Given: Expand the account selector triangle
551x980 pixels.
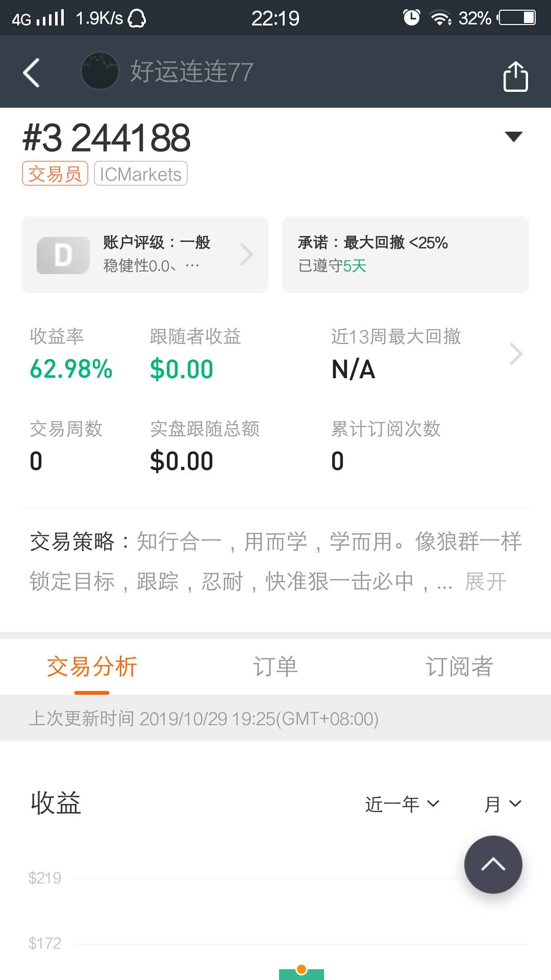Looking at the screenshot, I should (513, 136).
